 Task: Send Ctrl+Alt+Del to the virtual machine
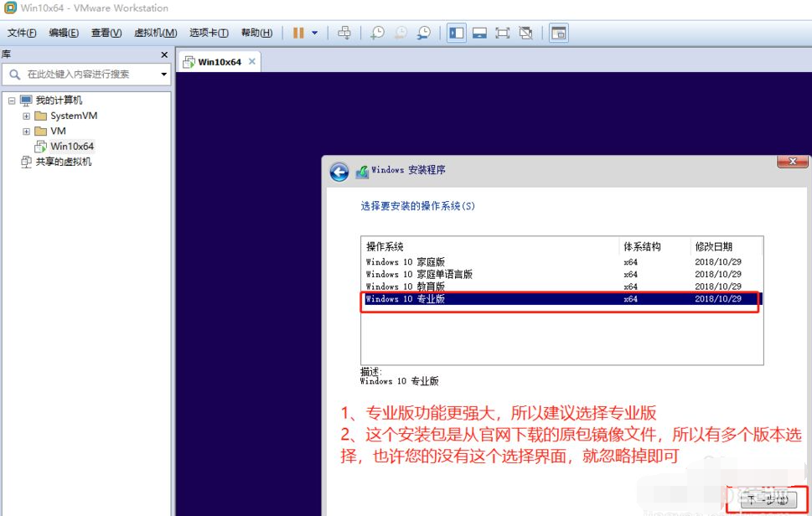pyautogui.click(x=344, y=34)
